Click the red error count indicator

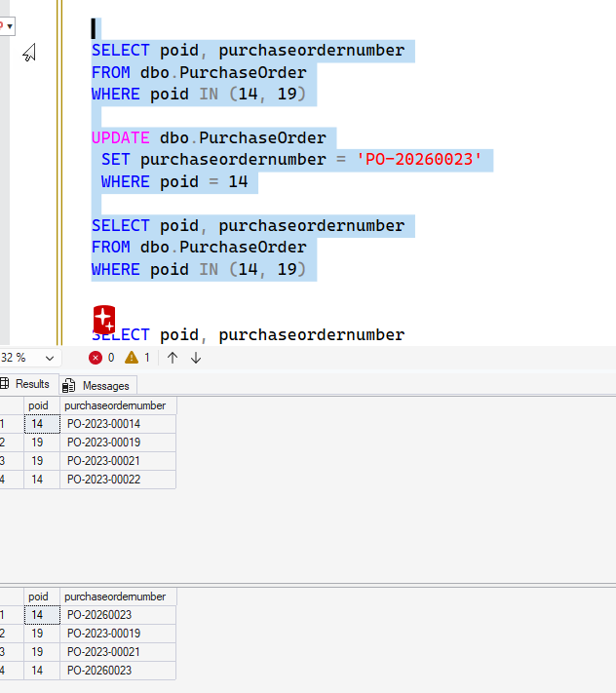click(x=96, y=358)
